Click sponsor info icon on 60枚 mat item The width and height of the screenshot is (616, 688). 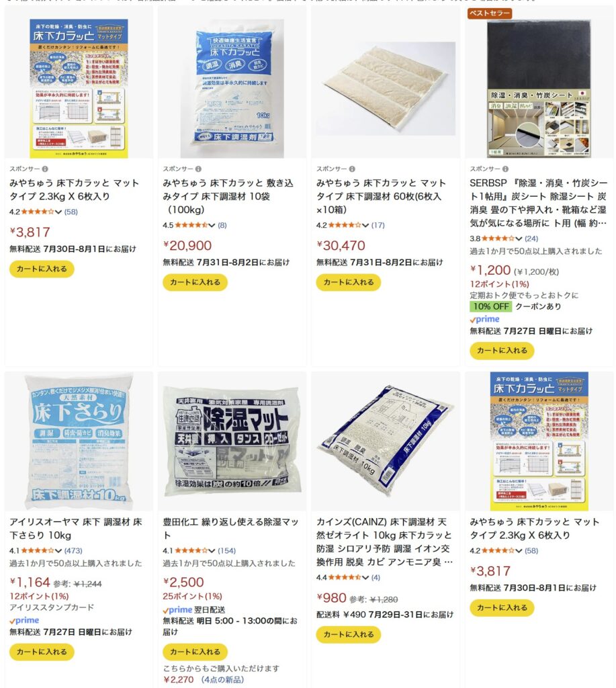(352, 169)
